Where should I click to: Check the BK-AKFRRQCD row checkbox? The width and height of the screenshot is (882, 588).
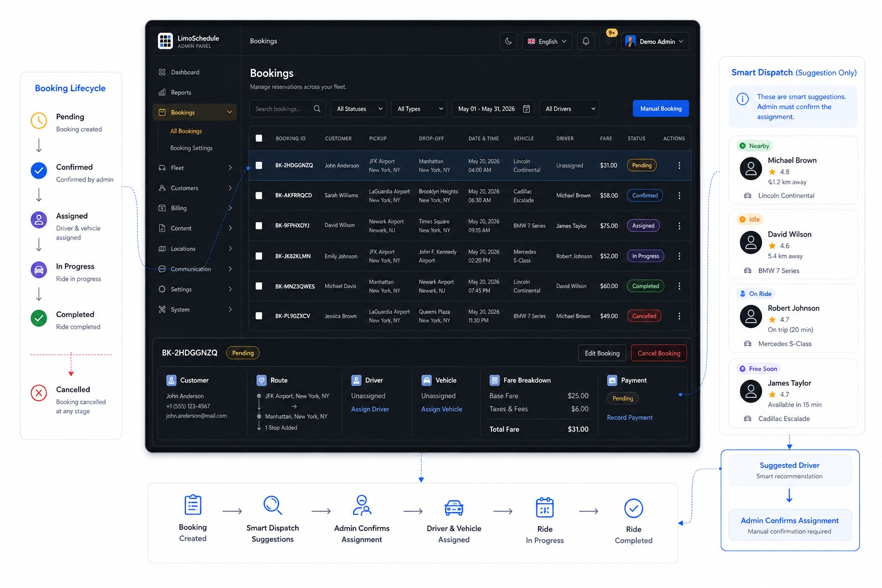click(x=259, y=195)
